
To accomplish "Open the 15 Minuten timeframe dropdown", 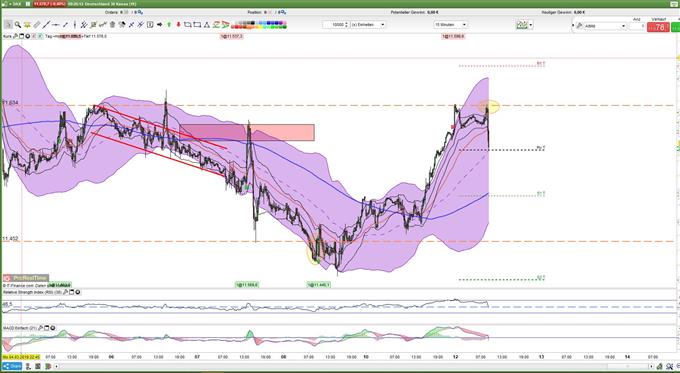I will (451, 25).
